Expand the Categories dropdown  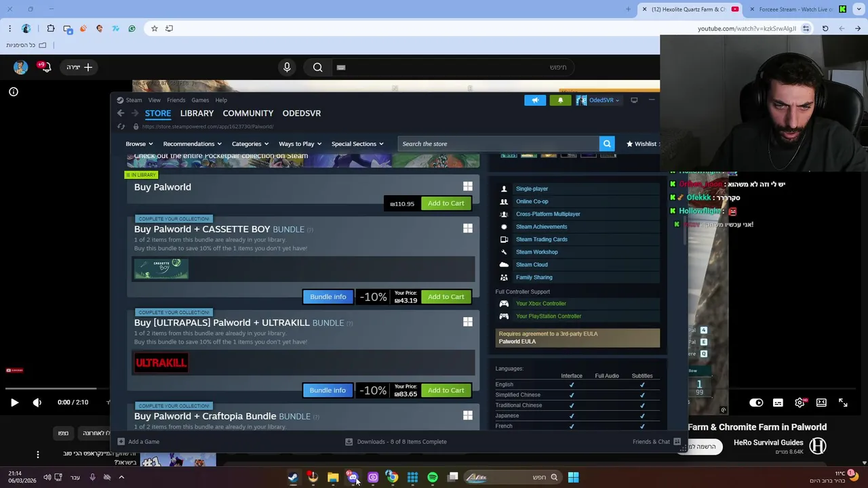250,144
